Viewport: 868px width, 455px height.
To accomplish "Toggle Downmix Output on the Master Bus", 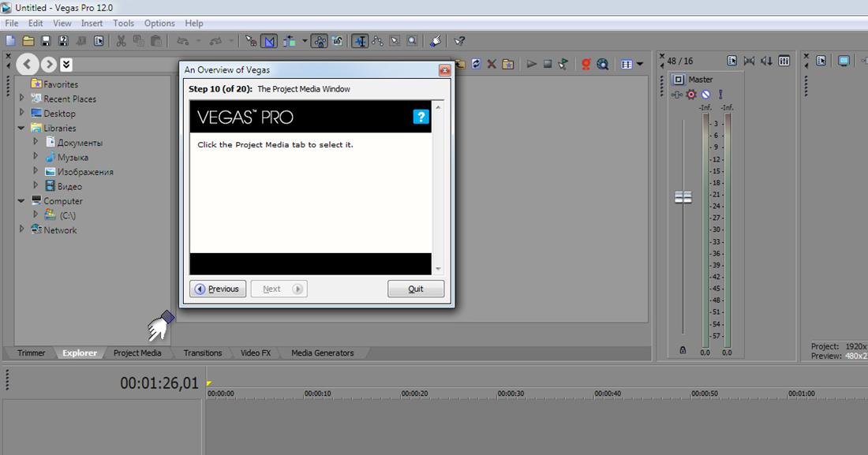I will 749,61.
